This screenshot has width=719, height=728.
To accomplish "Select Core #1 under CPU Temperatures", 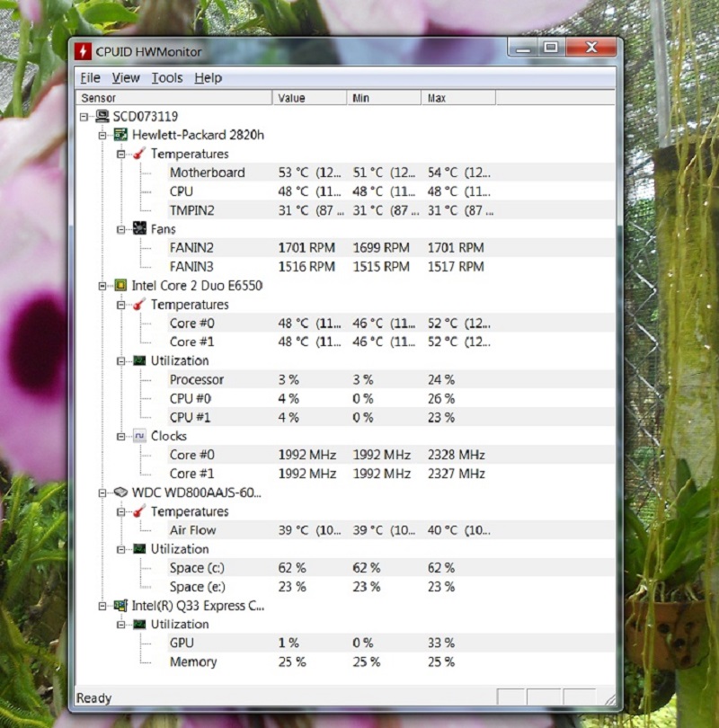I will click(x=391, y=342).
